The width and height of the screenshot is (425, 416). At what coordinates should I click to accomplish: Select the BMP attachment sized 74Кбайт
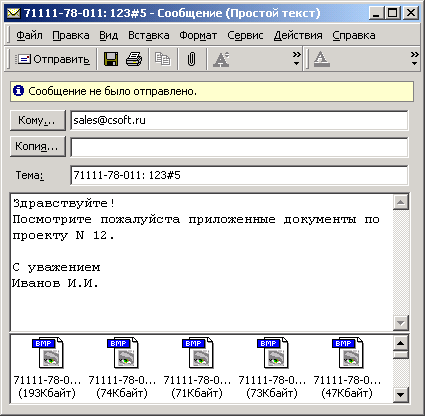tap(122, 368)
